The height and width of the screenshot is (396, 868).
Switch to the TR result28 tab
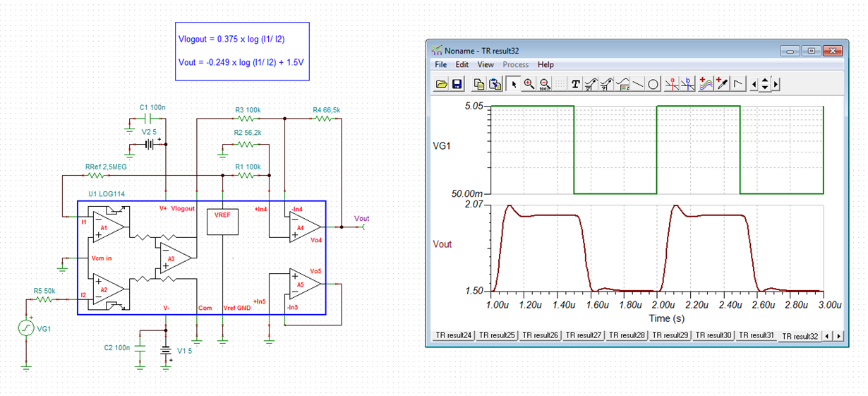click(x=627, y=335)
